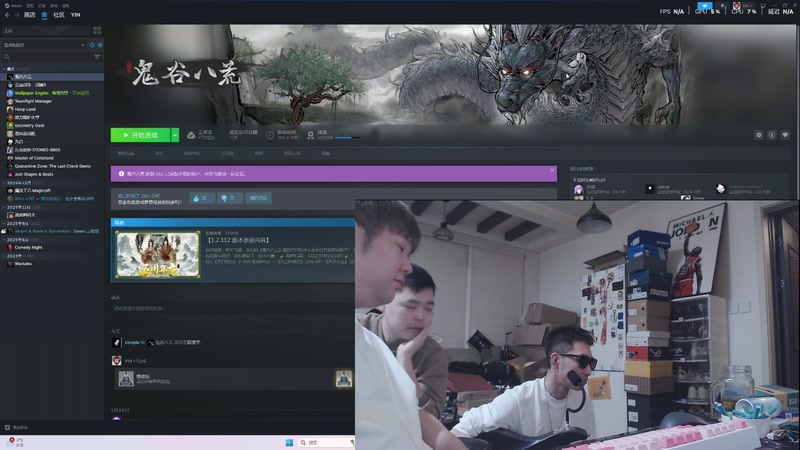Collapse the 2025年6月 group
The height and width of the screenshot is (450, 800).
click(4, 239)
